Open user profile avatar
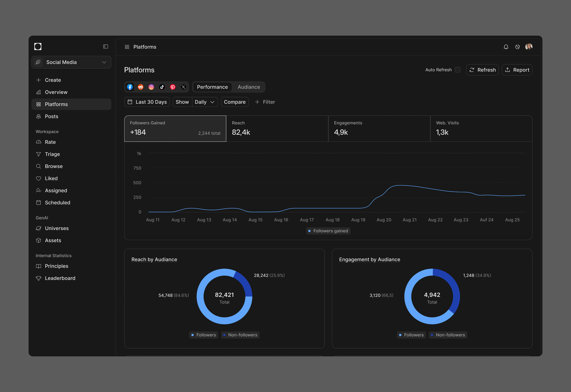The width and height of the screenshot is (571, 392). [x=529, y=47]
